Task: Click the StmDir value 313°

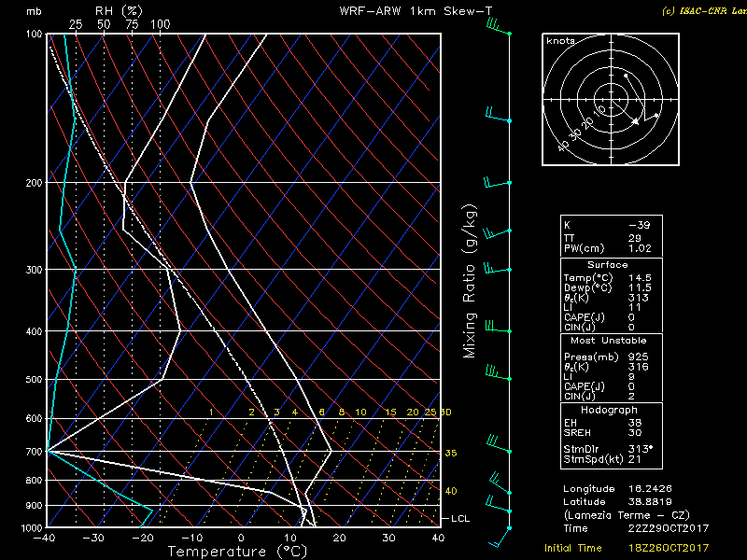Action: point(641,449)
